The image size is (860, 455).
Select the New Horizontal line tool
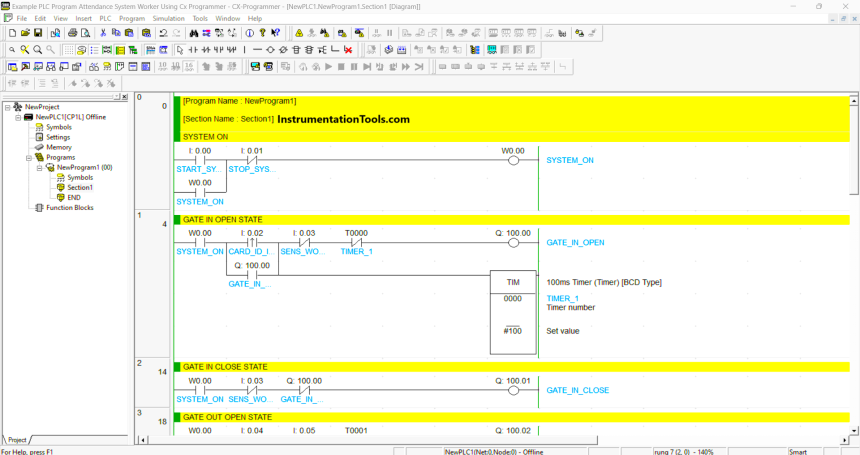257,50
